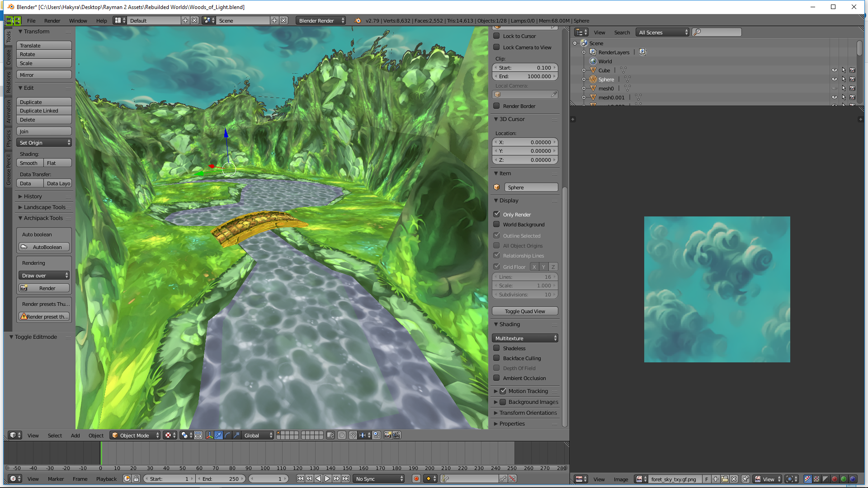Click the Translate button
The width and height of the screenshot is (868, 488).
point(44,45)
